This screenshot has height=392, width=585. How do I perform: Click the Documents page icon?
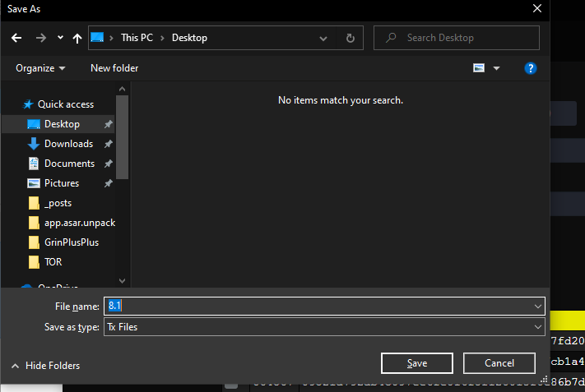pyautogui.click(x=34, y=164)
